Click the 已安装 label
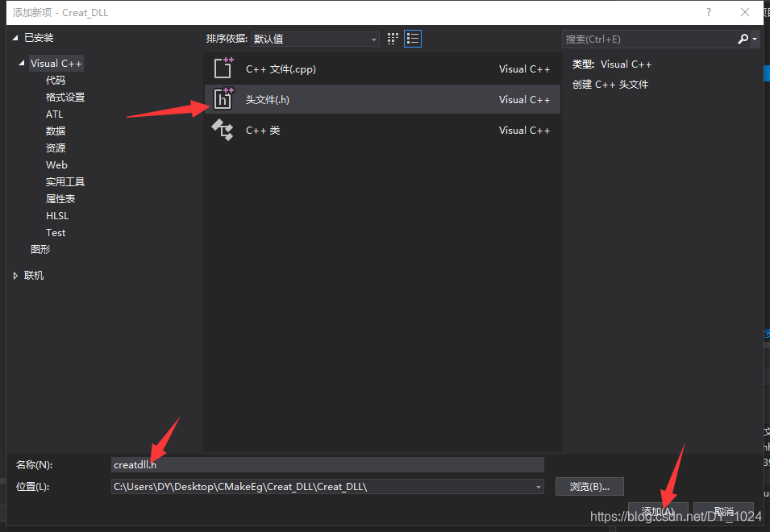770x532 pixels. coord(39,38)
